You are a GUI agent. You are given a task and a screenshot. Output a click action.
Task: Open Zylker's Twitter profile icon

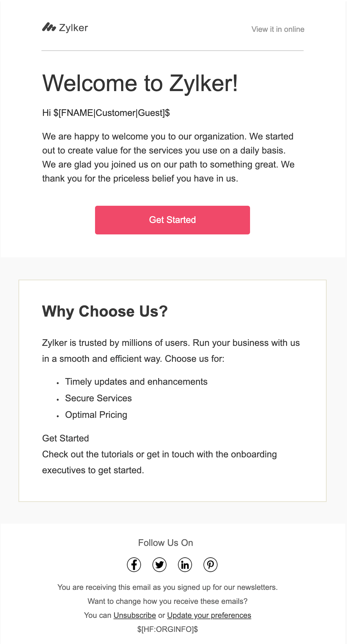[159, 565]
